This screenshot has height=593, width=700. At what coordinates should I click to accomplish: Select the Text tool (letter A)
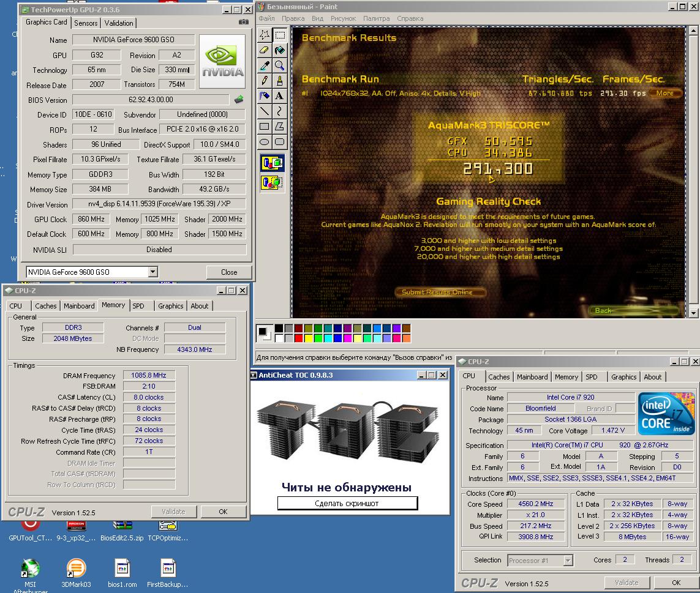pos(280,96)
